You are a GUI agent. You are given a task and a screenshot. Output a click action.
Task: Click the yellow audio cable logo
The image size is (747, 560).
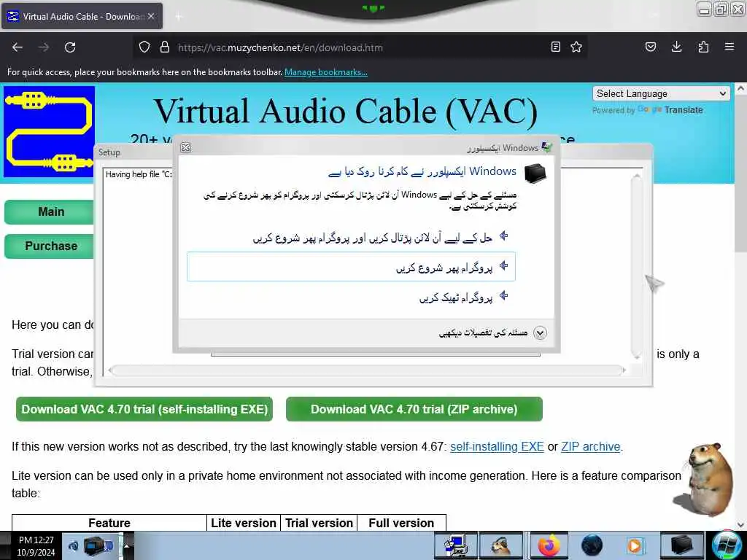pyautogui.click(x=49, y=131)
